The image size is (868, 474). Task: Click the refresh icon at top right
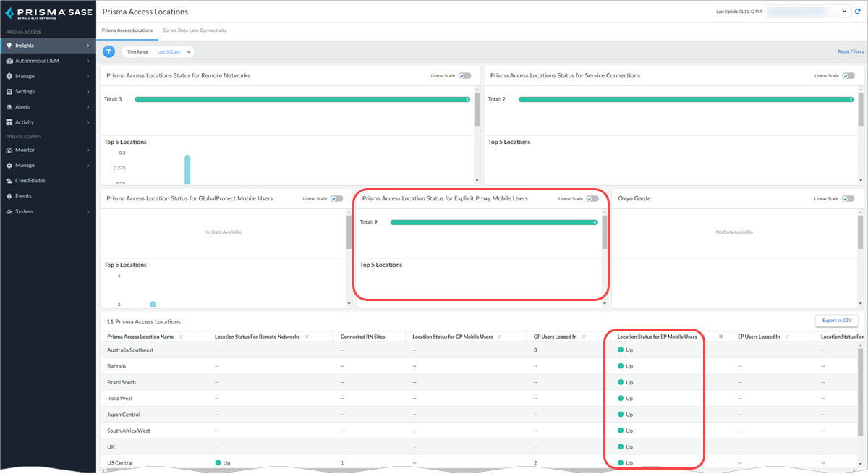pyautogui.click(x=858, y=12)
